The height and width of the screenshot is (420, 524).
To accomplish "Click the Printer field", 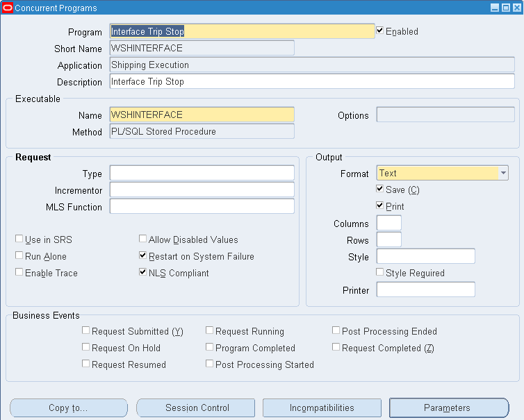I will pos(426,289).
